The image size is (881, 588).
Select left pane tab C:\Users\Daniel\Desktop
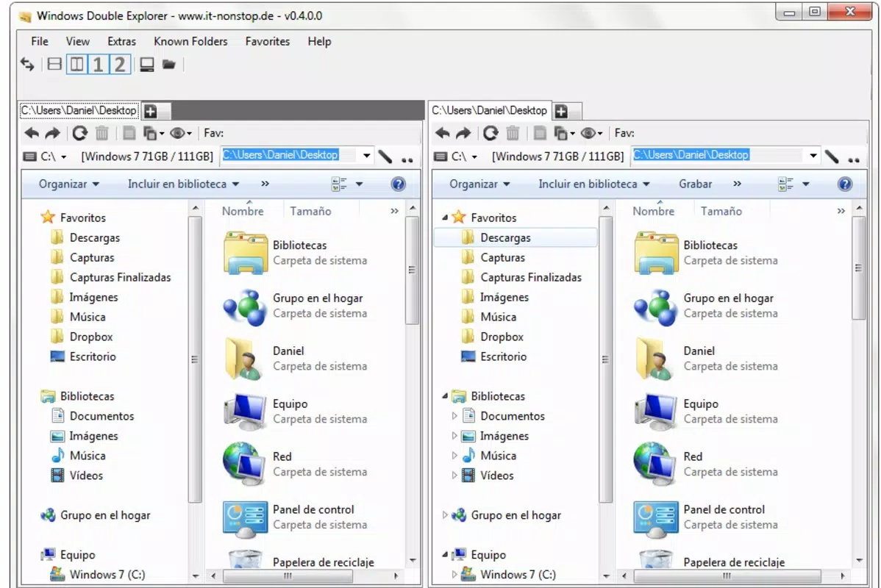pyautogui.click(x=79, y=111)
